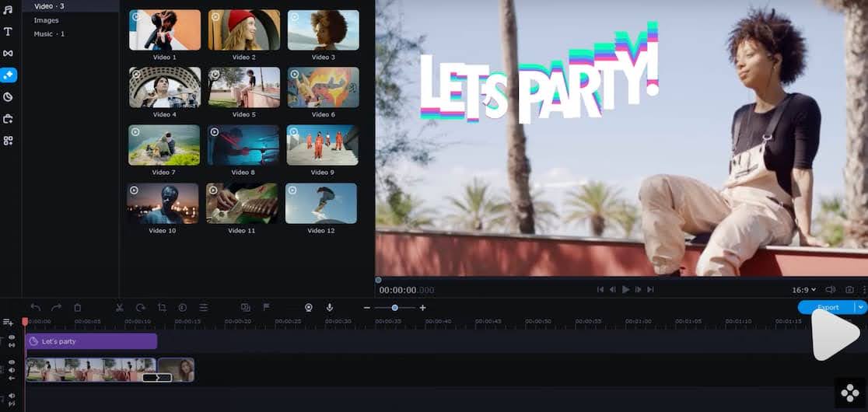This screenshot has height=412, width=868.
Task: Toggle link on the title track
Action: pyautogui.click(x=12, y=345)
